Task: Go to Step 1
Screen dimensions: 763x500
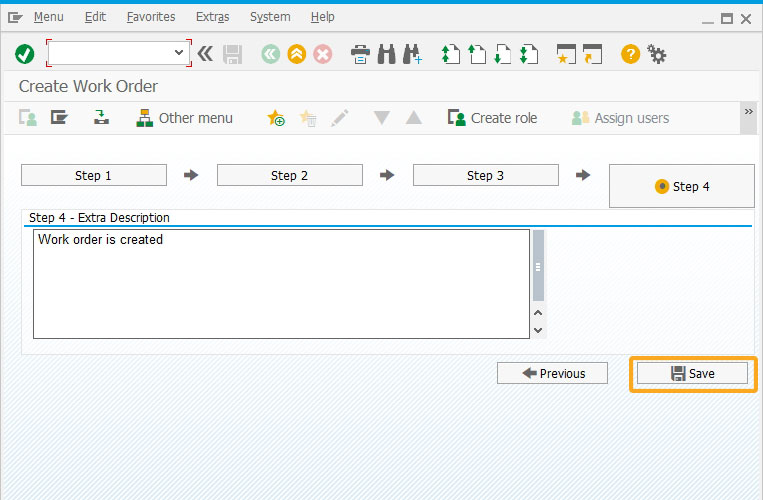Action: pos(94,175)
